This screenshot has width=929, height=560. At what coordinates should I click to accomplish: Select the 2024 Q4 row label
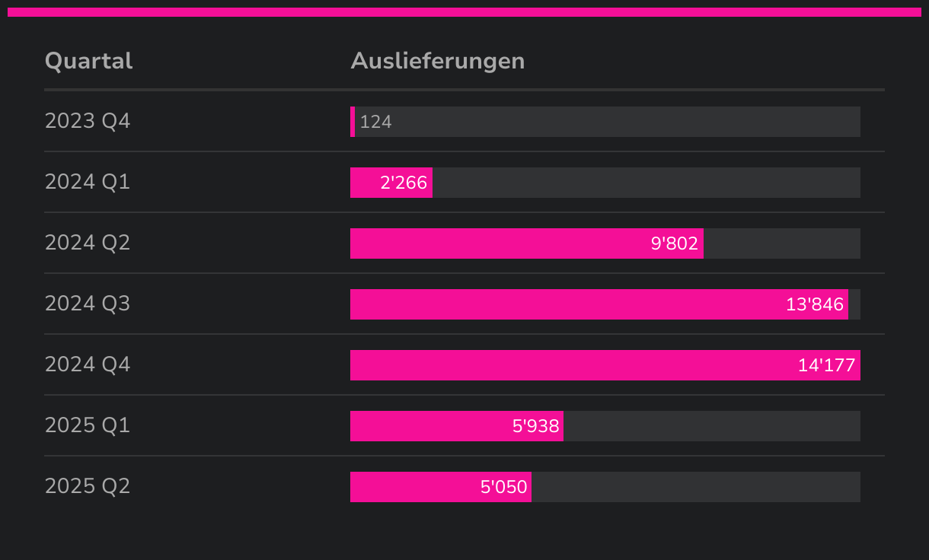point(88,364)
